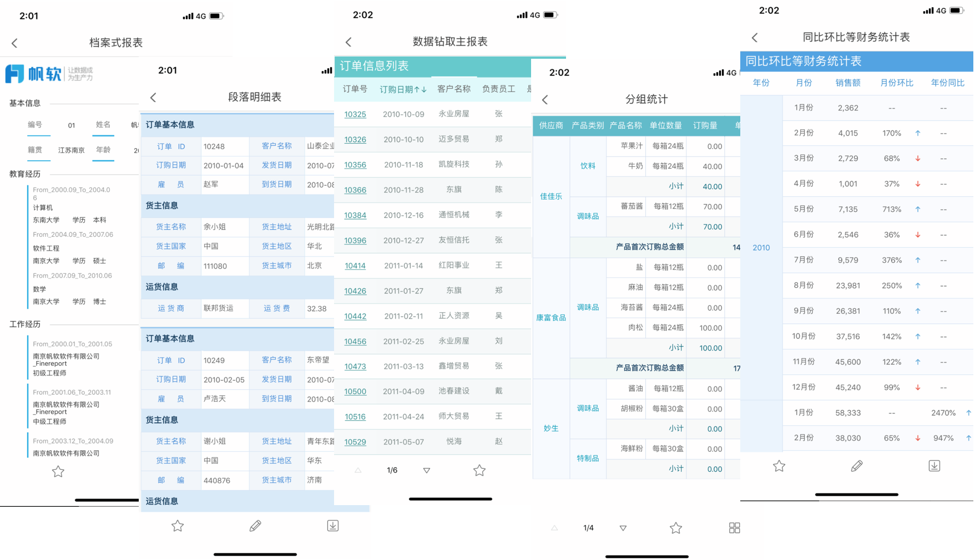This screenshot has width=980, height=560.
Task: Tap signal bars in 同比环比 screen status bar
Action: coord(928,11)
